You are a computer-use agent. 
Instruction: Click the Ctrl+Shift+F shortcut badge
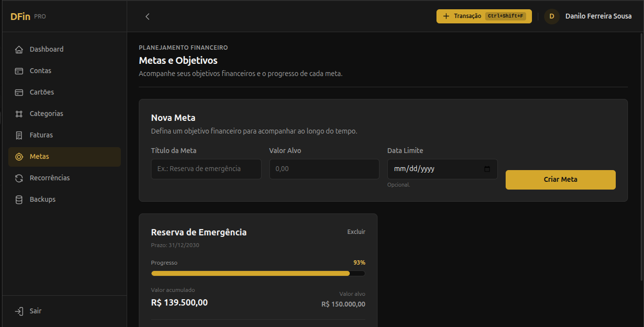(506, 16)
